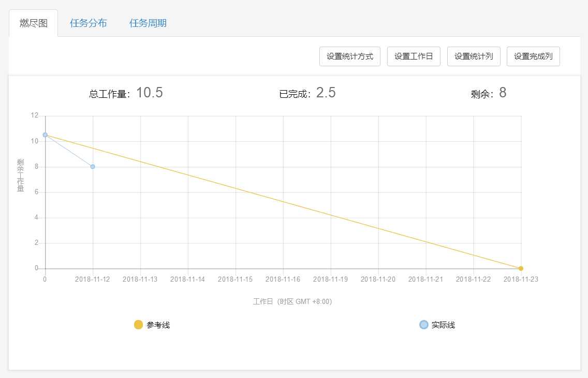Click the 实际线 legend label text
This screenshot has width=588, height=378.
(x=443, y=325)
